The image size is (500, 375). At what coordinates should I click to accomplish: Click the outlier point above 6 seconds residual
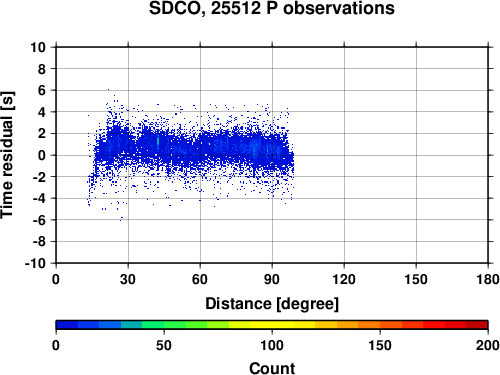pos(108,90)
